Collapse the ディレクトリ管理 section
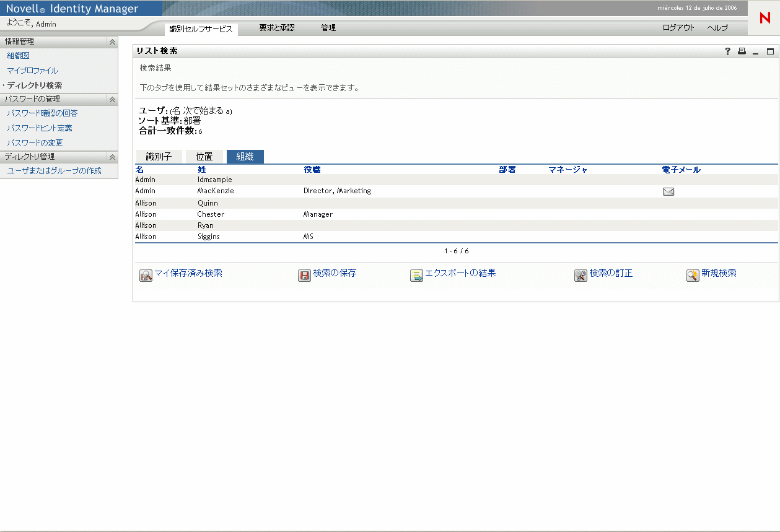The height and width of the screenshot is (532, 780). point(112,157)
